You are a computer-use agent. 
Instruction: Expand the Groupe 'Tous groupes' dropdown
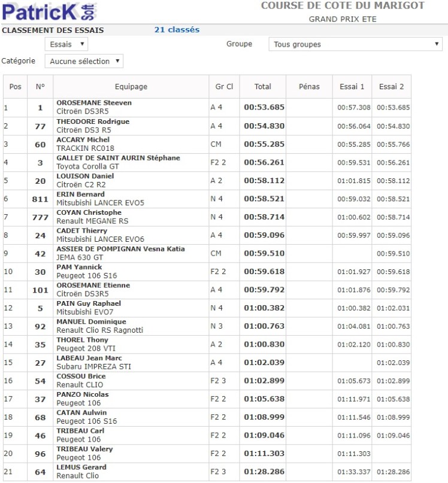pos(356,44)
